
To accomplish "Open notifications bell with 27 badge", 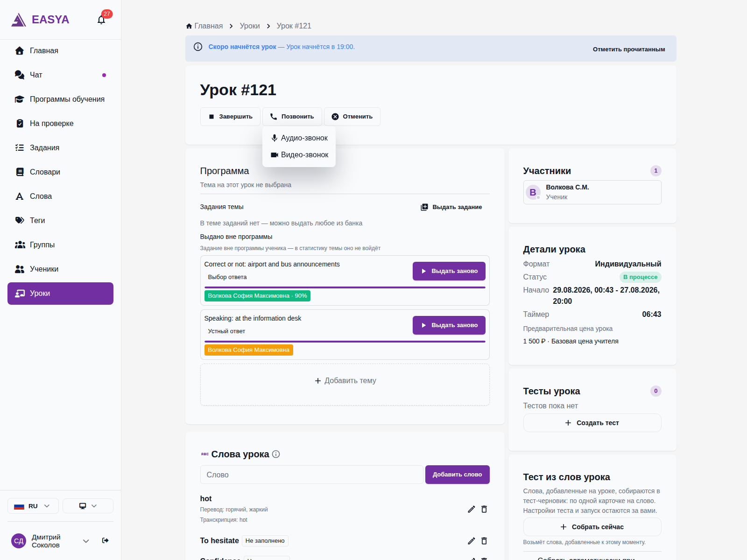I will (x=101, y=20).
